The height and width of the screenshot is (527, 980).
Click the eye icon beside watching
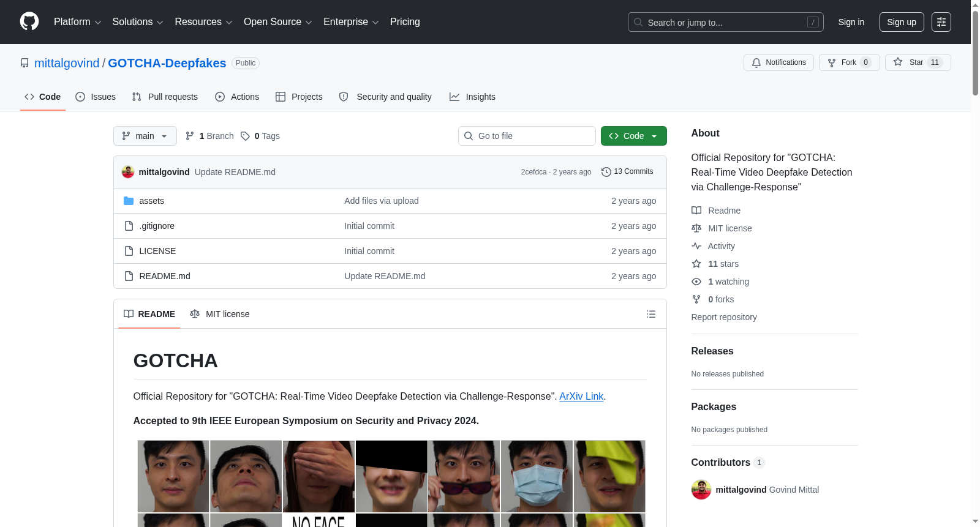pos(696,282)
